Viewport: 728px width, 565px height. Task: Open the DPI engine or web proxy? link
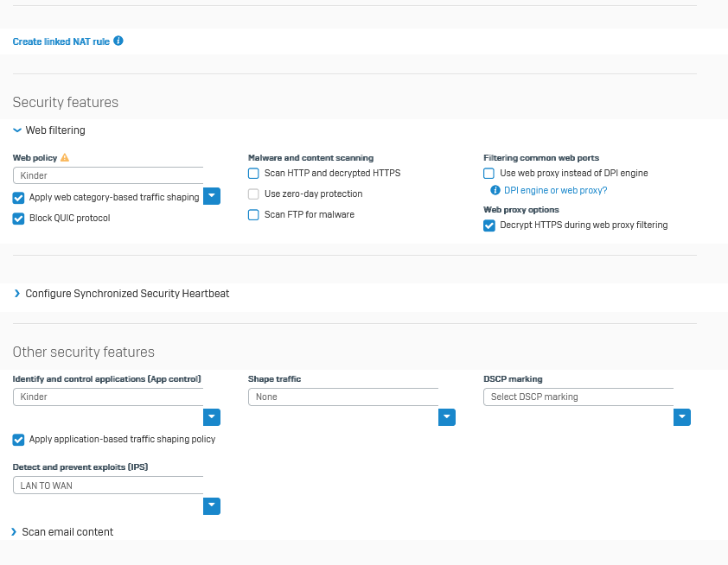pyautogui.click(x=555, y=190)
